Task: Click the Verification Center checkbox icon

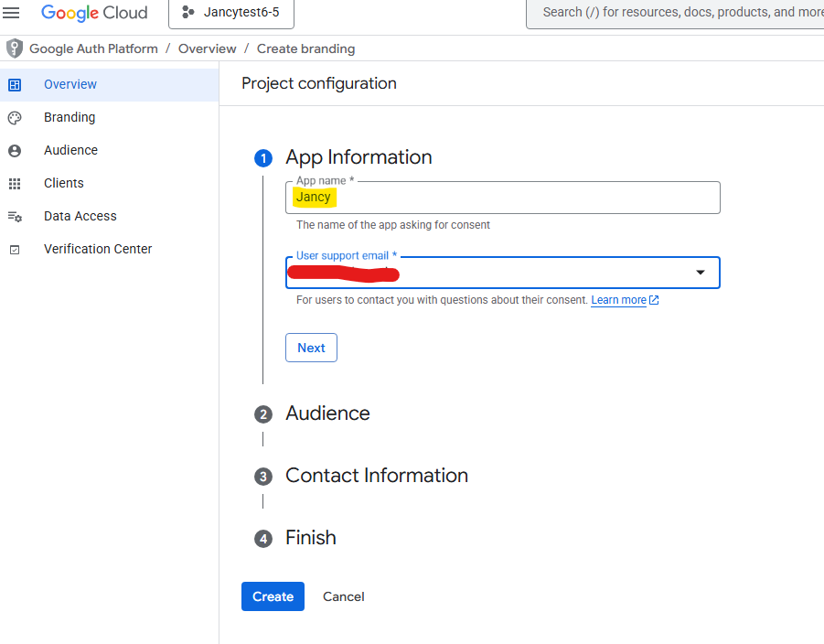Action: pos(15,250)
